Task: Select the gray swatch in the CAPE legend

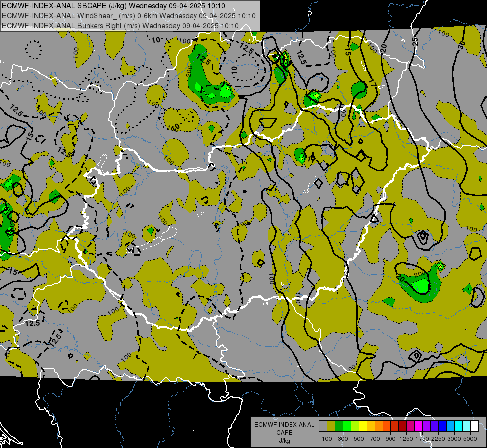Action: pyautogui.click(x=323, y=426)
